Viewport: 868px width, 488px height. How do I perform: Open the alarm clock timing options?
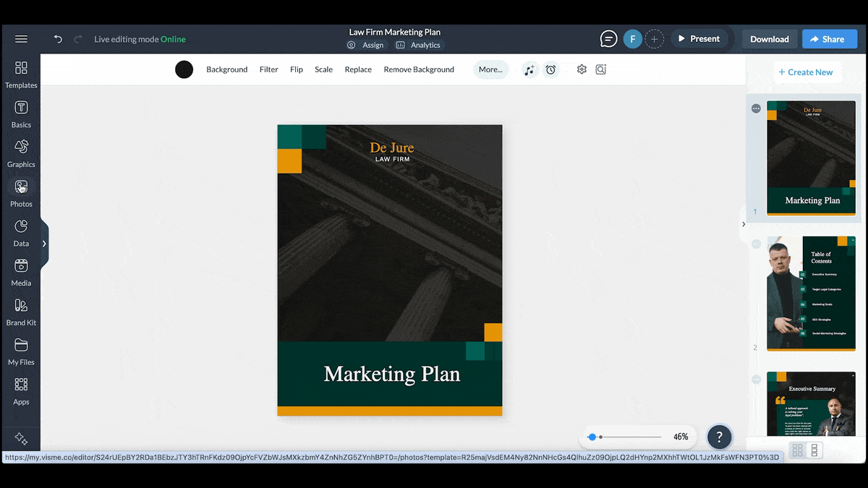click(x=551, y=69)
